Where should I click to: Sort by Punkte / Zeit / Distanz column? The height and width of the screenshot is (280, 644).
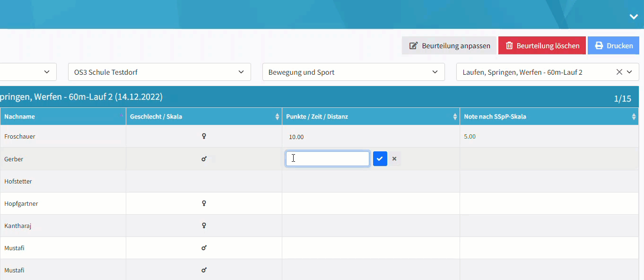(x=371, y=116)
